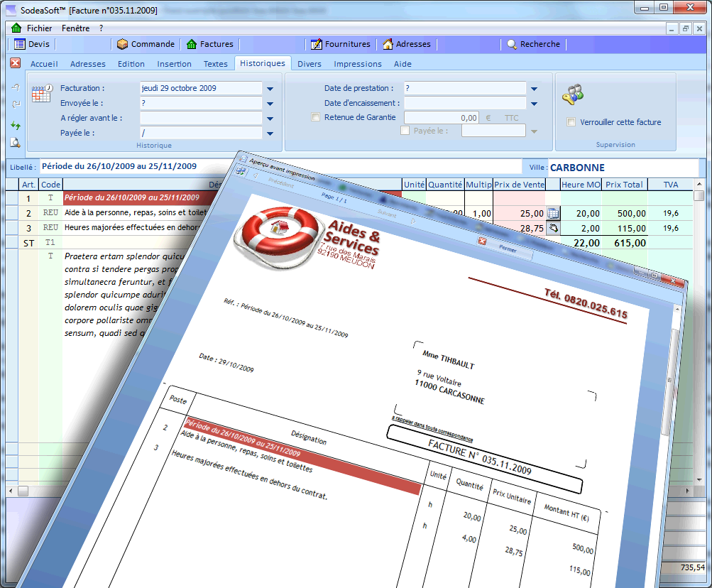Expand the Payée le date dropdown
This screenshot has width=712, height=588.
tap(270, 134)
